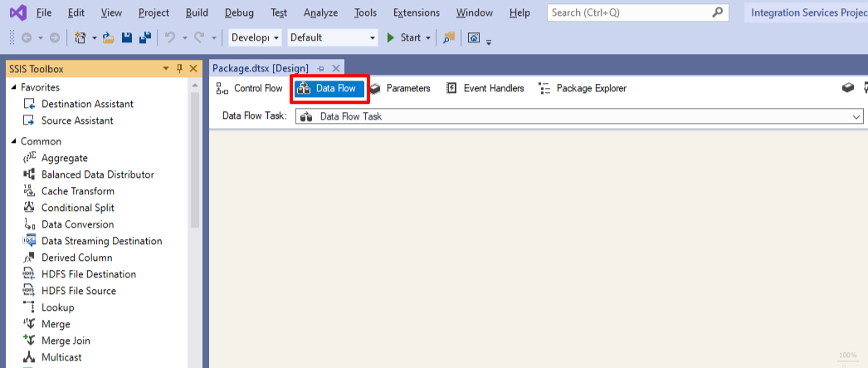Image resolution: width=868 pixels, height=368 pixels.
Task: Click the Navigate Forward arrow icon
Action: (x=54, y=37)
